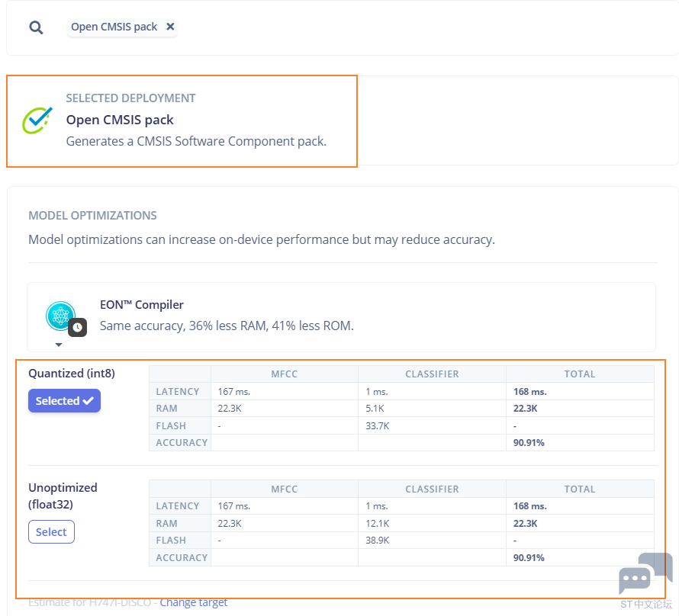Click the SELECTED DEPLOYMENT heading

(130, 98)
